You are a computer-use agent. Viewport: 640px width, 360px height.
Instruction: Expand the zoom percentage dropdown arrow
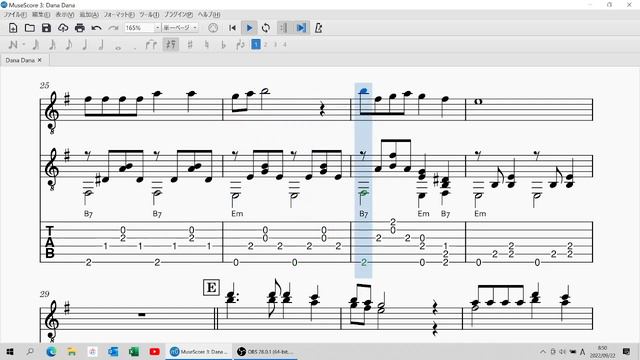click(x=158, y=28)
